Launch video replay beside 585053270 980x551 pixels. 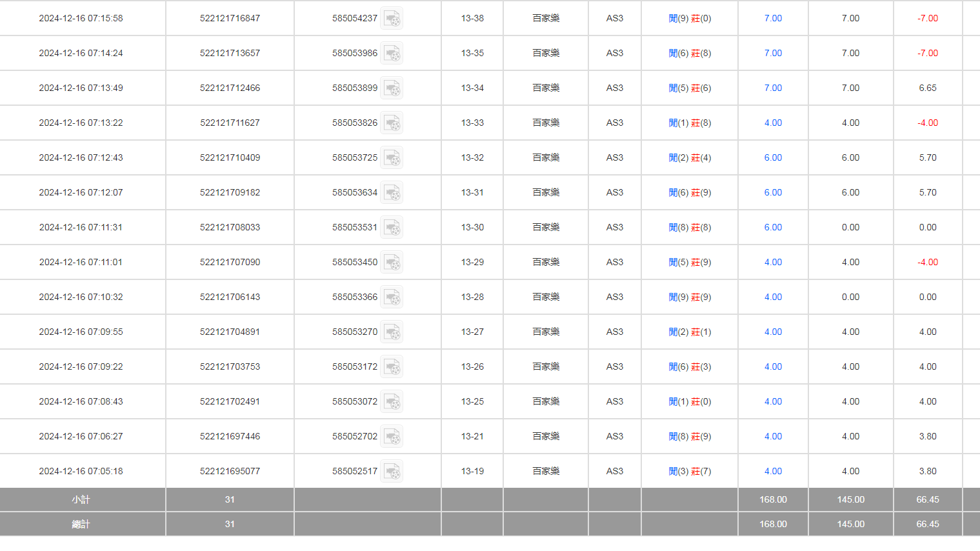392,332
